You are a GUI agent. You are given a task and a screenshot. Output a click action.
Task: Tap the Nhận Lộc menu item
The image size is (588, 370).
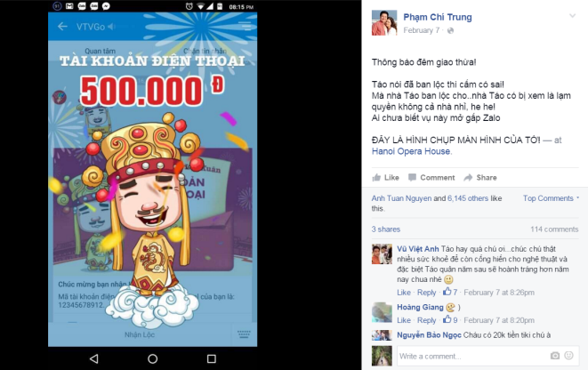[x=140, y=334]
